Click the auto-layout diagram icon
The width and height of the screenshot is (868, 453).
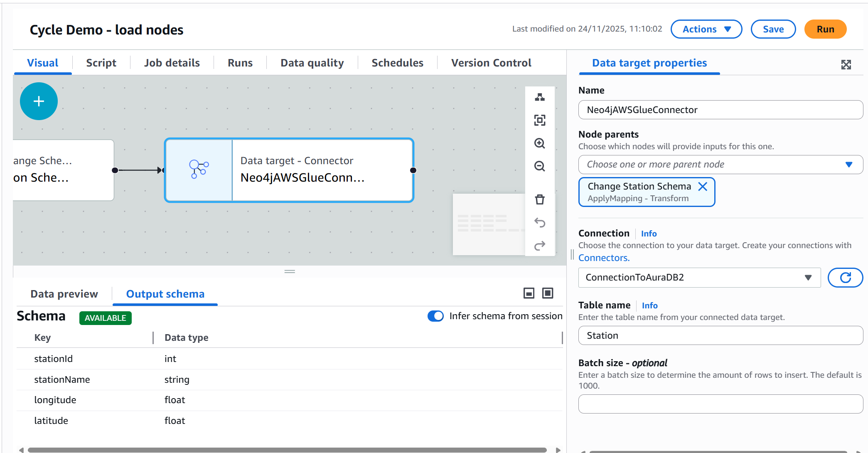click(540, 97)
